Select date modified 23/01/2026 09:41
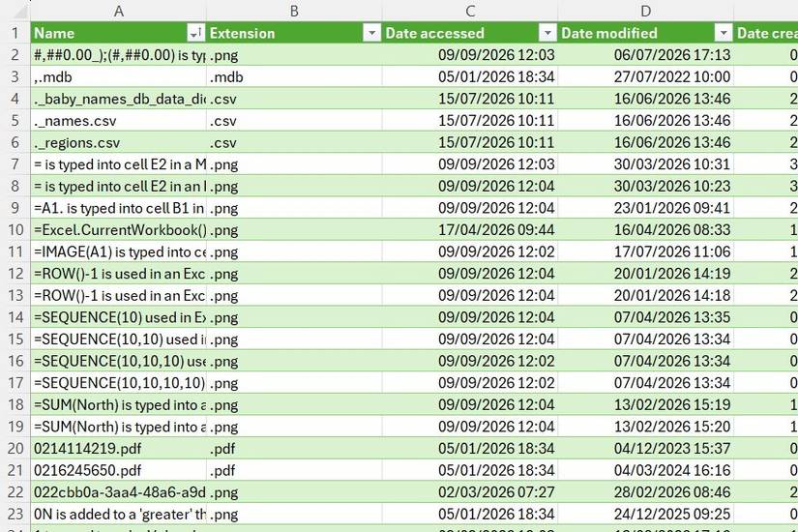Screen dimensions: 798x532 pos(645,208)
